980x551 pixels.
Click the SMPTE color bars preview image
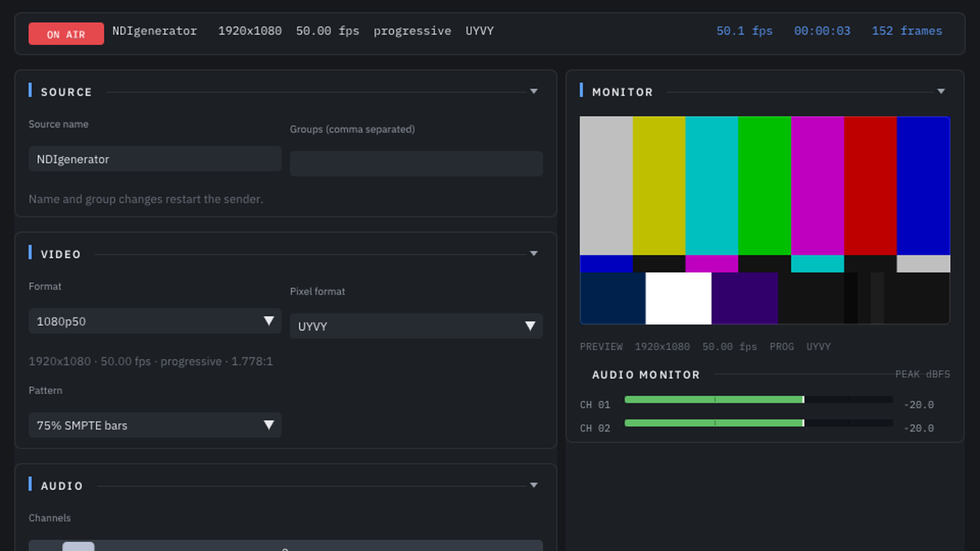[765, 220]
